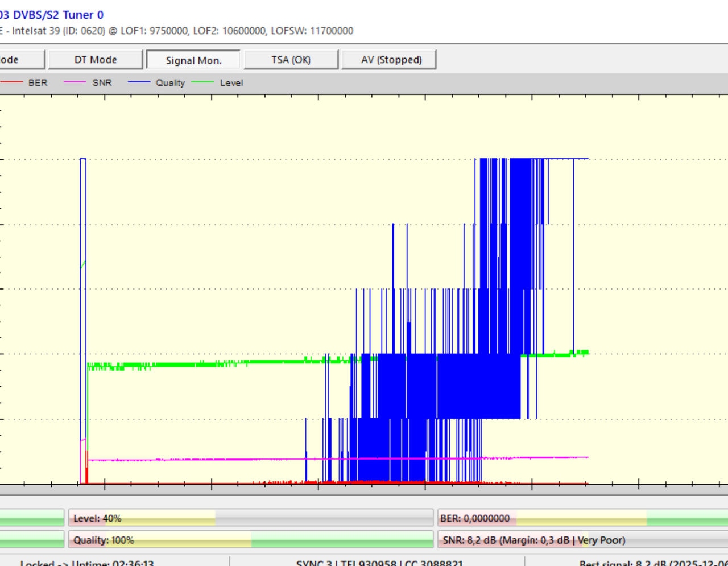Switch to the DT Mode tab
The width and height of the screenshot is (728, 566).
(96, 60)
